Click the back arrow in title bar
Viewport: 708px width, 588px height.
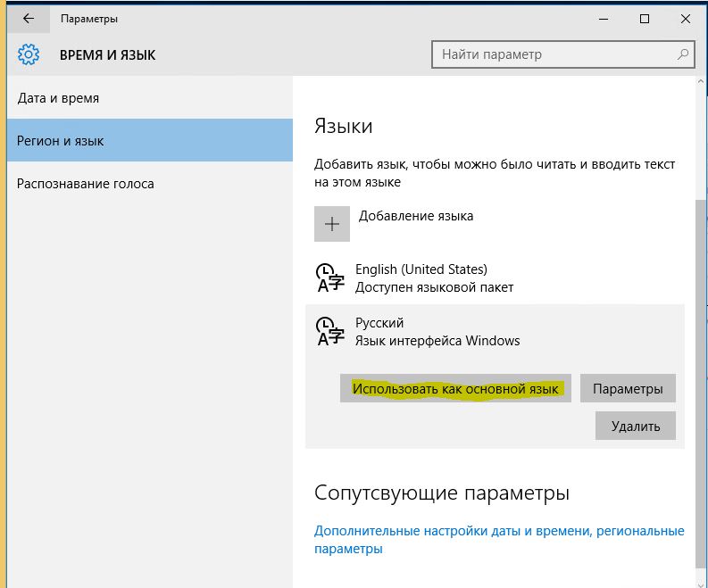[29, 19]
